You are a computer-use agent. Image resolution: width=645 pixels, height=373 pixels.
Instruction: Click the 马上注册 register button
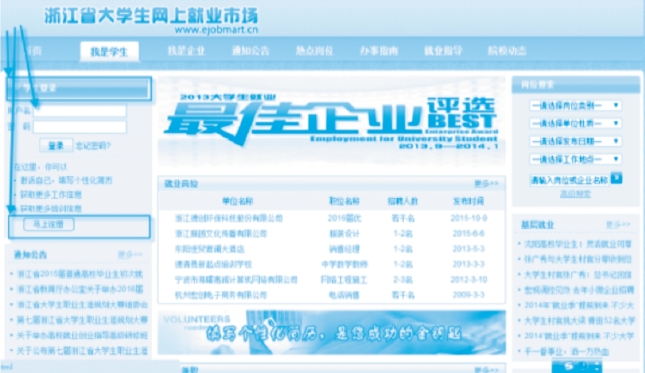[x=49, y=225]
